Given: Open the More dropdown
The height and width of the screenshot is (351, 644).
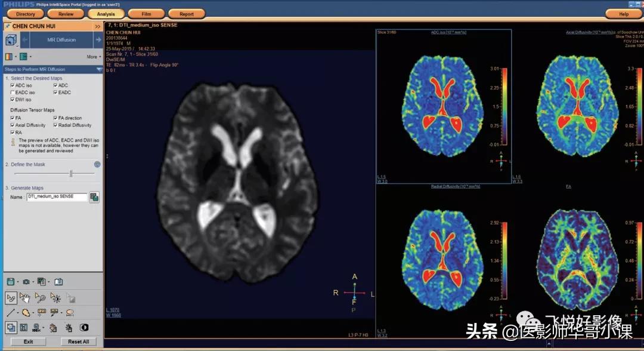Looking at the screenshot, I should (x=94, y=57).
